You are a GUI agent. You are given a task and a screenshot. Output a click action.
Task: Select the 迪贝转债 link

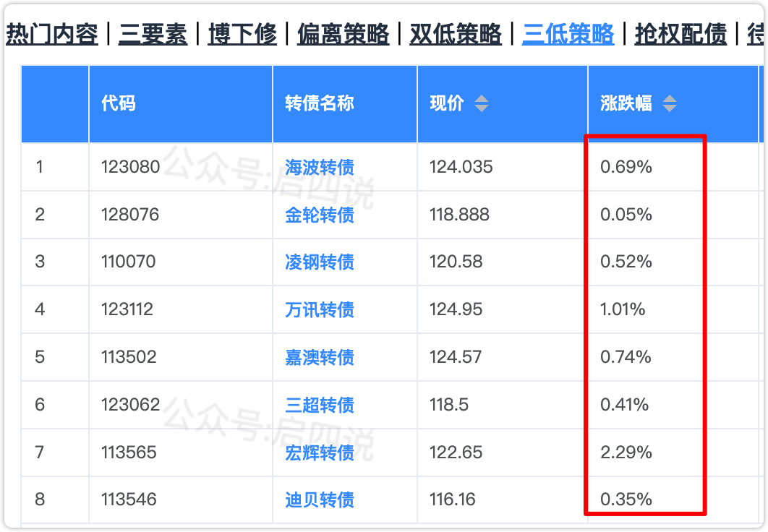[320, 499]
